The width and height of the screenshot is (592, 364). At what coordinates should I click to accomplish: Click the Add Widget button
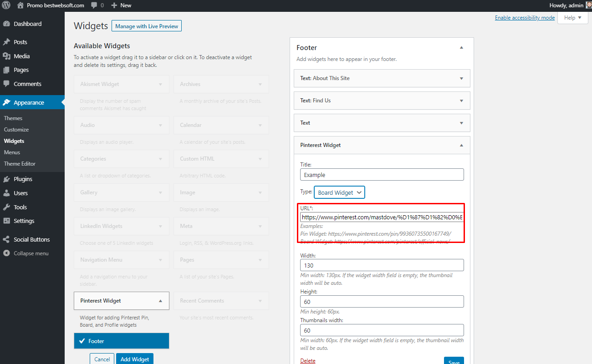click(x=135, y=359)
